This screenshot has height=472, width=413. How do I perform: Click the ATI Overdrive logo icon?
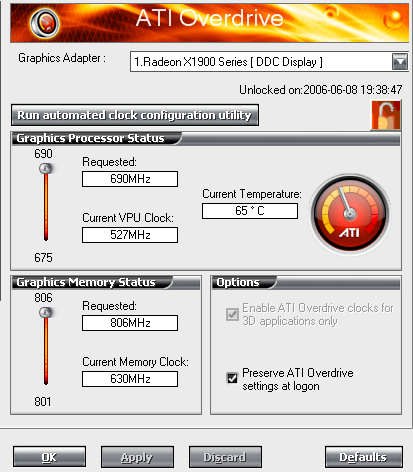pyautogui.click(x=45, y=23)
